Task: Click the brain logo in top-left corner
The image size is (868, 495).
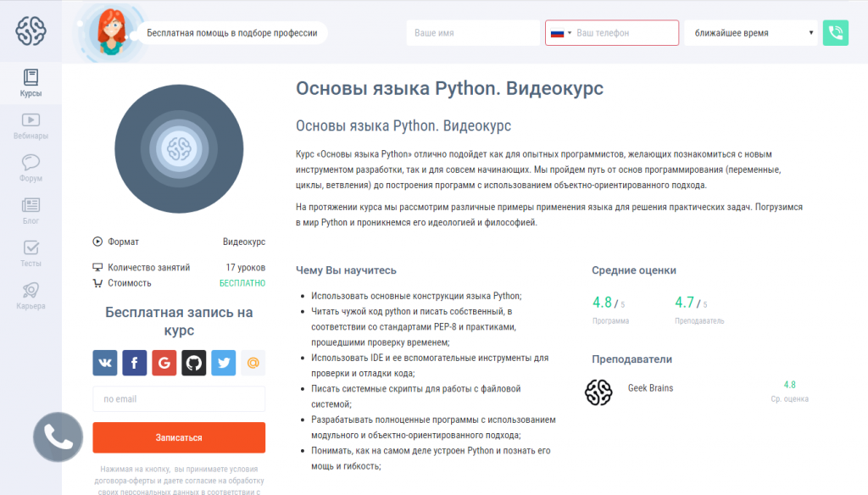Action: tap(31, 31)
